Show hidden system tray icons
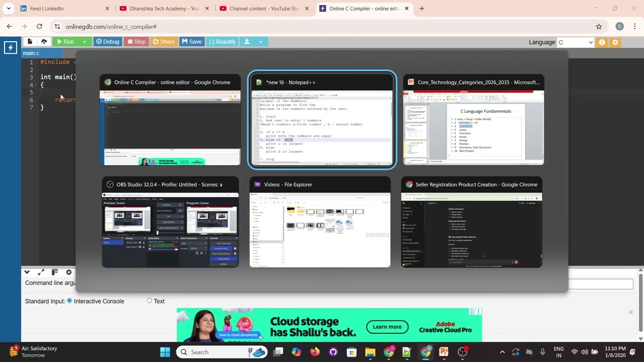 [x=502, y=352]
